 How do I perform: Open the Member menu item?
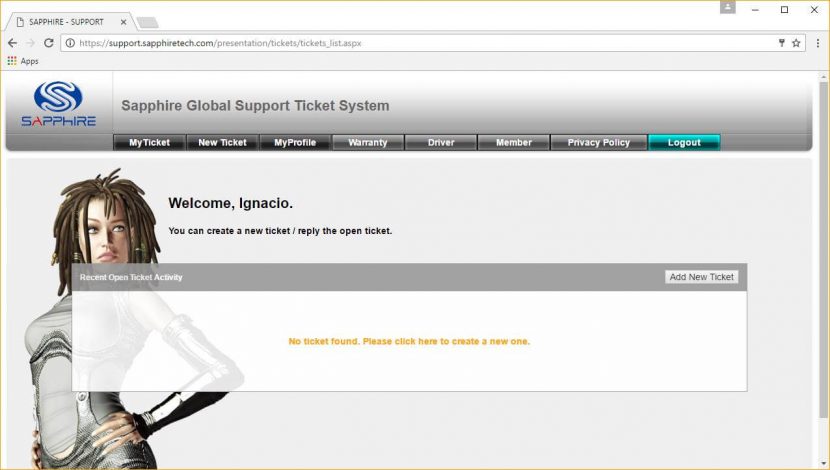pyautogui.click(x=513, y=142)
